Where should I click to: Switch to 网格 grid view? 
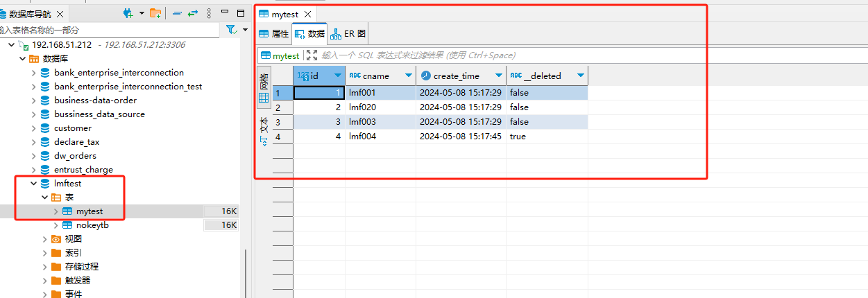pyautogui.click(x=264, y=88)
